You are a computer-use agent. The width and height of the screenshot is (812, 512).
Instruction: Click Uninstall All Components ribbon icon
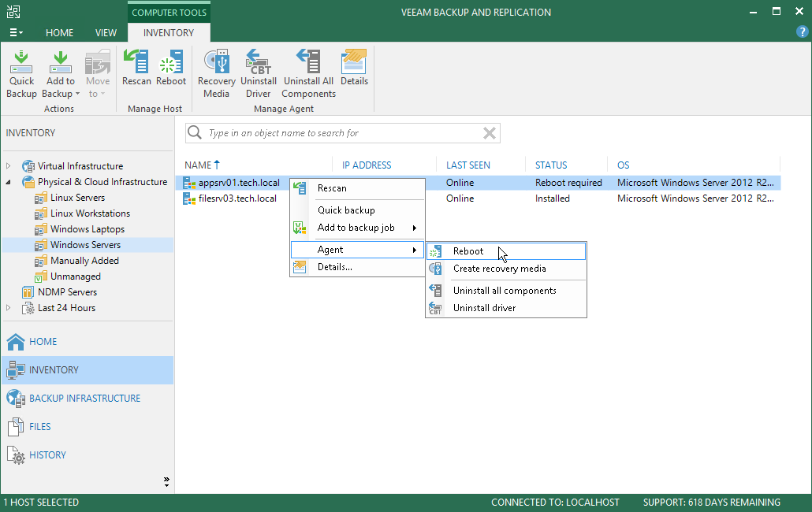[x=309, y=74]
